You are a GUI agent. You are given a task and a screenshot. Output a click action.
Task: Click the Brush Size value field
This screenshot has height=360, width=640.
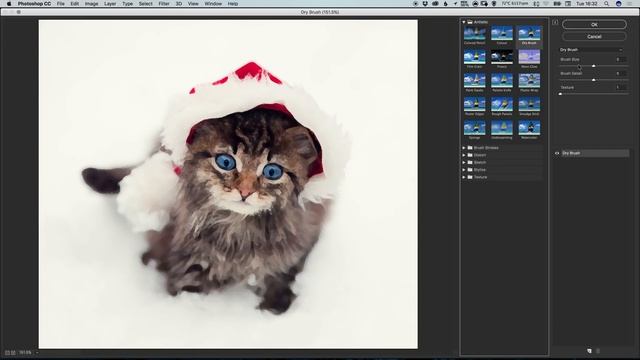(620, 60)
